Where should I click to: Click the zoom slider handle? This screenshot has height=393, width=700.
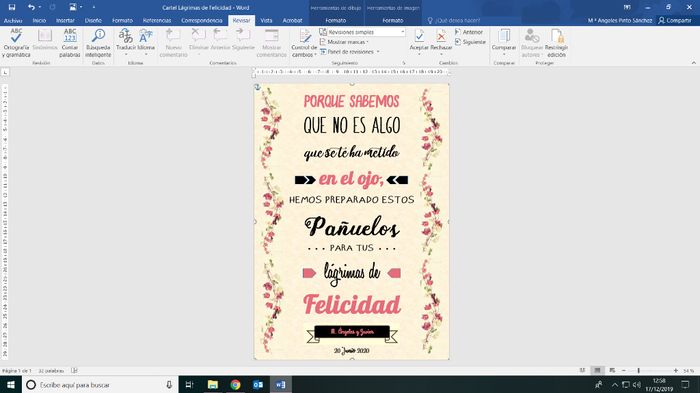pos(638,371)
